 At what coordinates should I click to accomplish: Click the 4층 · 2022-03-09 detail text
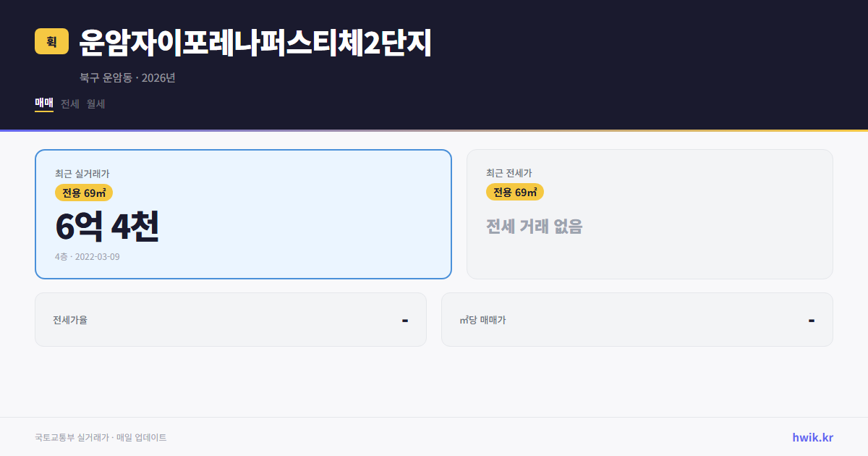pos(87,256)
